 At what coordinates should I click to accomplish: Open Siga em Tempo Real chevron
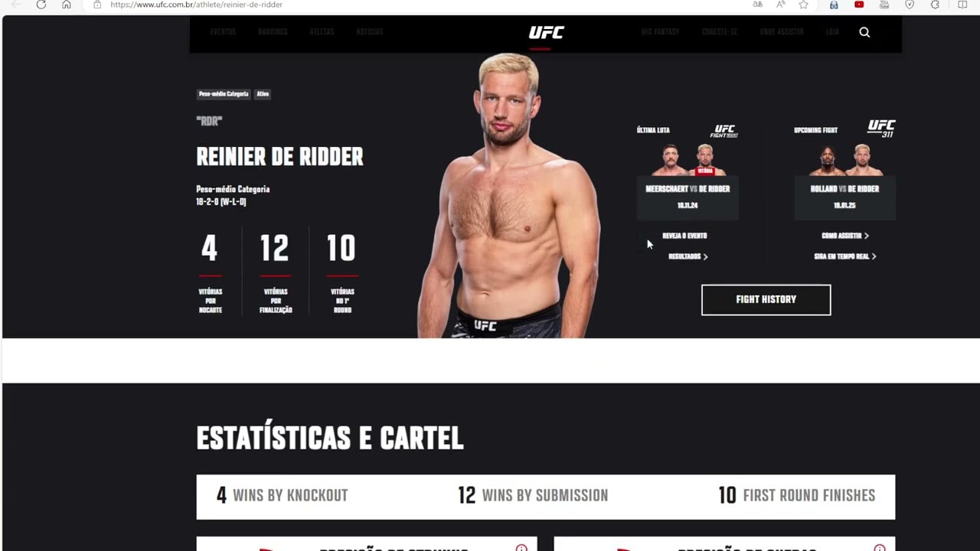pos(874,256)
